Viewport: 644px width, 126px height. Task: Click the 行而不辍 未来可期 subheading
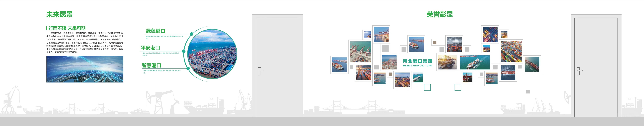pyautogui.click(x=67, y=28)
